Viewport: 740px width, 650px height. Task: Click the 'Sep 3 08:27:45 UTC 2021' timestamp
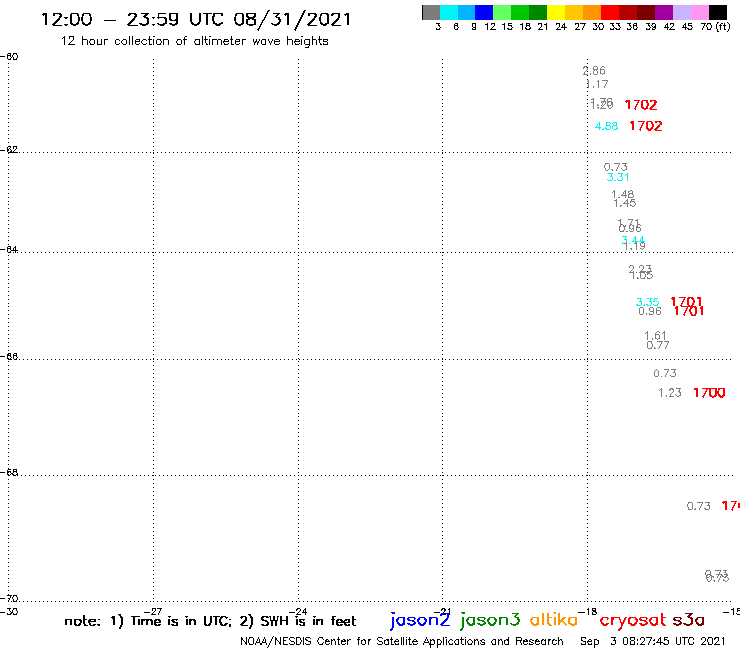pos(653,641)
